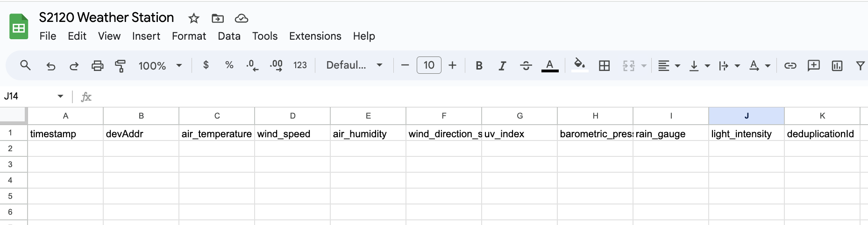Increase decimal places
This screenshot has width=868, height=225.
[x=276, y=65]
